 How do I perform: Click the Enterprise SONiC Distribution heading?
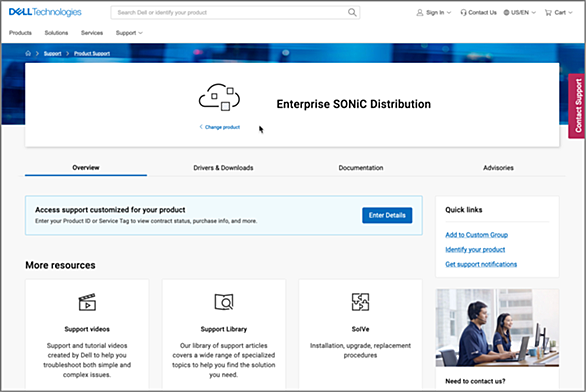354,104
